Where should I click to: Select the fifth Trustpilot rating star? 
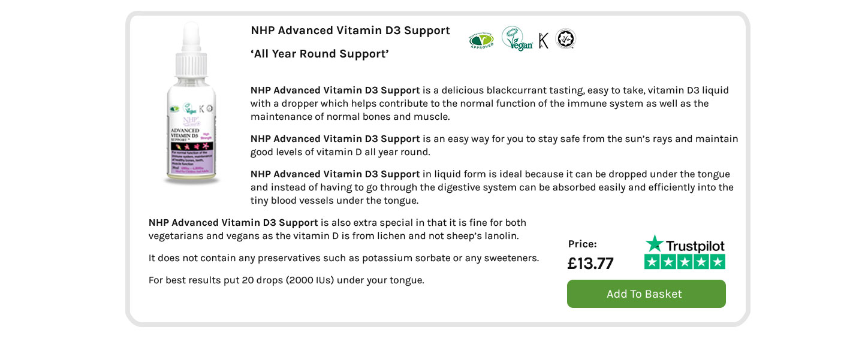click(718, 262)
